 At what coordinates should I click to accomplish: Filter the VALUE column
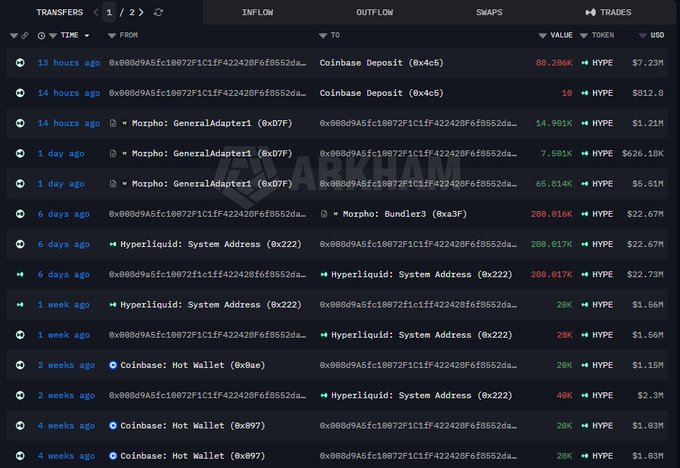[x=542, y=36]
